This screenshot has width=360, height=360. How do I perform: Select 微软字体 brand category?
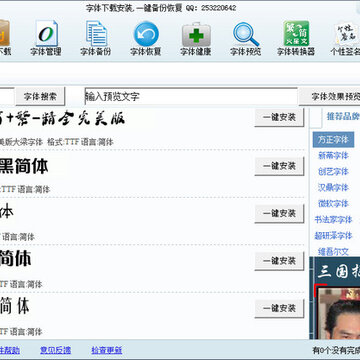(333, 204)
